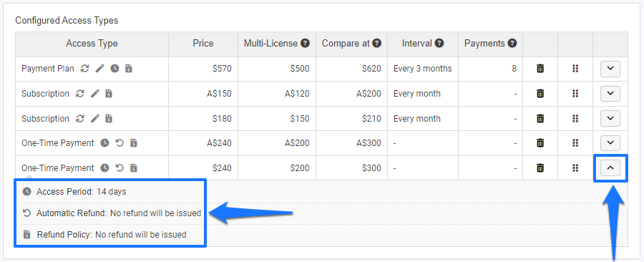Viewport: 644px width, 262px height.
Task: Click the Access Type column header
Action: click(x=92, y=44)
